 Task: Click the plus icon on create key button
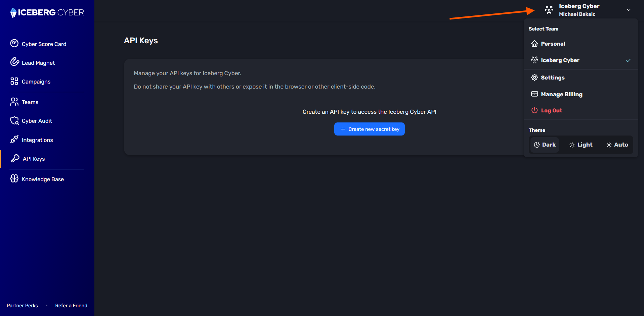(343, 129)
